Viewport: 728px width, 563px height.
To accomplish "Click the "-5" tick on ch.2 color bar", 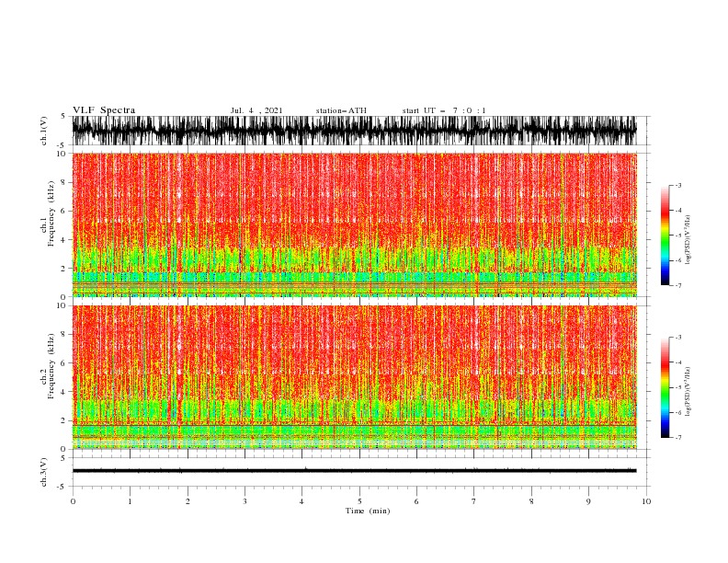I will coord(678,387).
